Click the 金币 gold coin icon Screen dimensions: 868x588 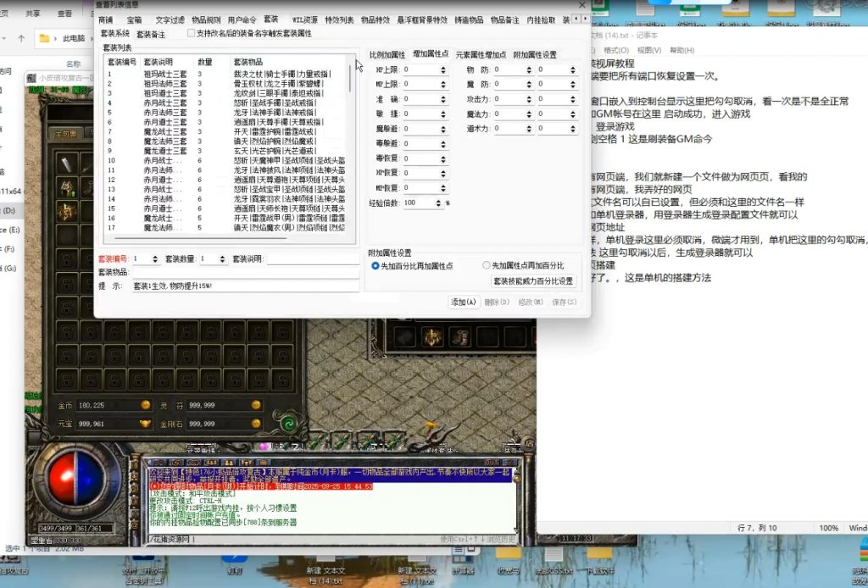tap(146, 405)
